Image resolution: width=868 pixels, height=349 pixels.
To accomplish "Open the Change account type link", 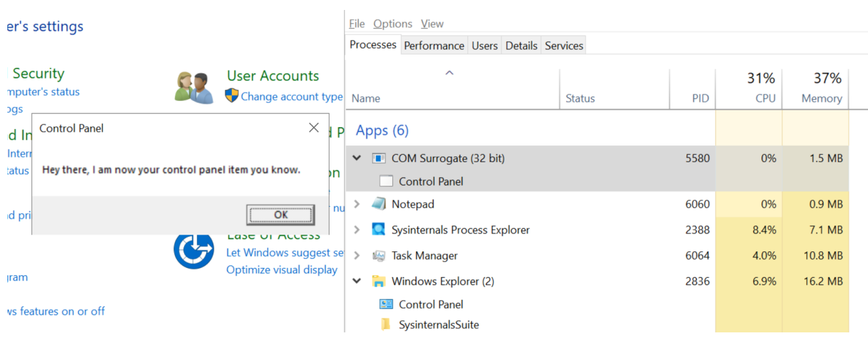I will click(x=291, y=96).
